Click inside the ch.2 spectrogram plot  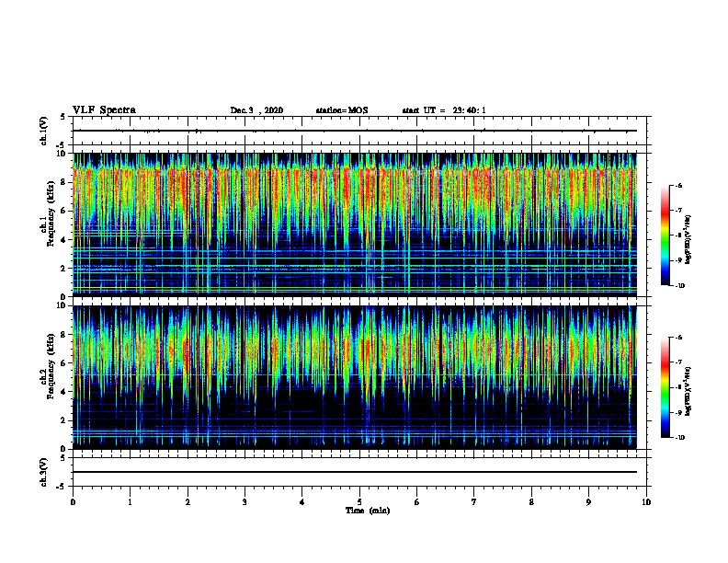pos(359,377)
